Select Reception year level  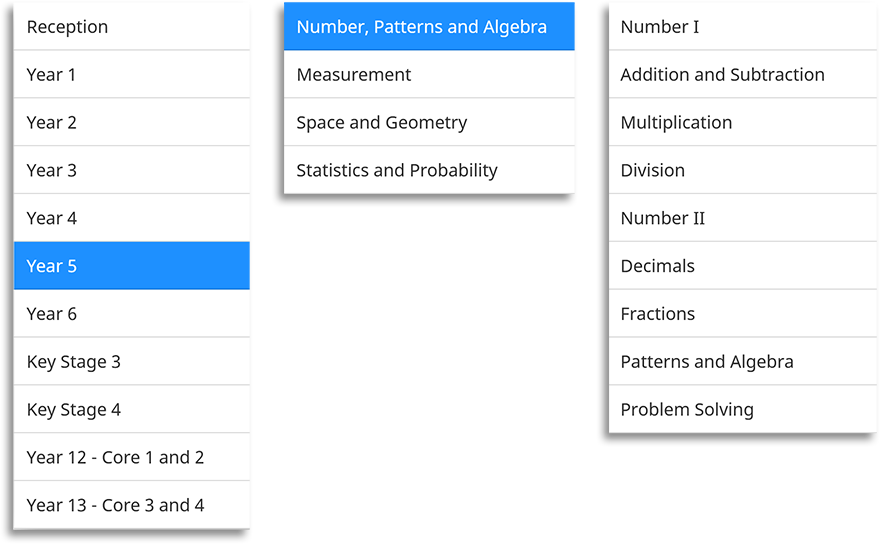coord(67,27)
